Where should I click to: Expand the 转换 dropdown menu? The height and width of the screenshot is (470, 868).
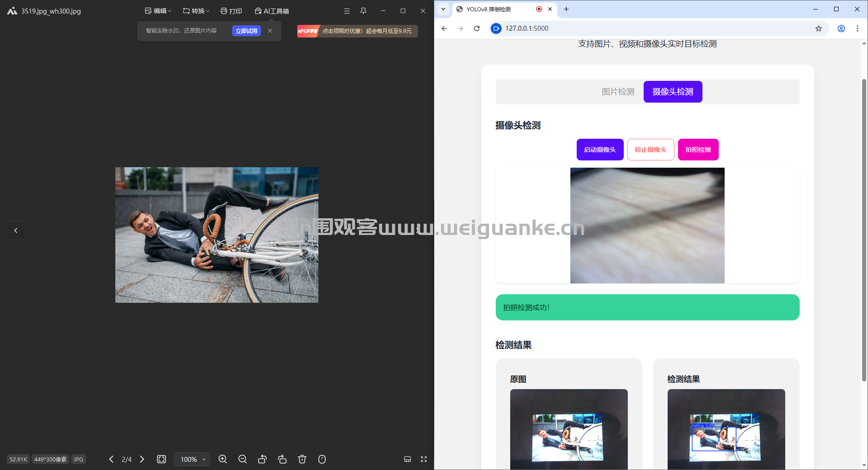[196, 11]
